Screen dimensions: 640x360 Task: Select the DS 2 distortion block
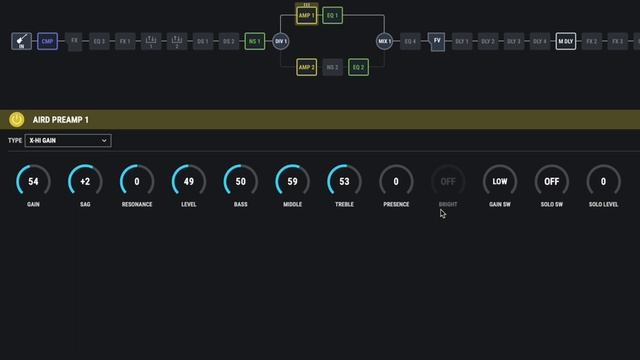[x=229, y=41]
